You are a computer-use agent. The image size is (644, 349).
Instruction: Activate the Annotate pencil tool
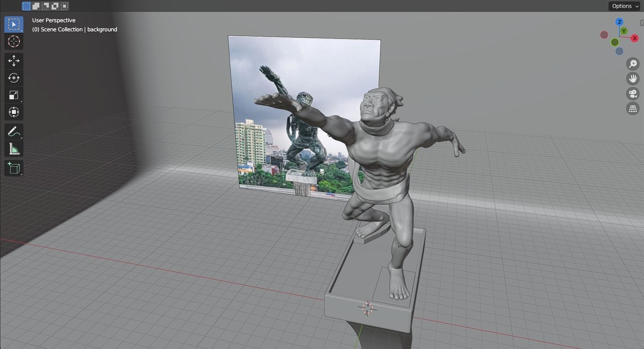[14, 131]
